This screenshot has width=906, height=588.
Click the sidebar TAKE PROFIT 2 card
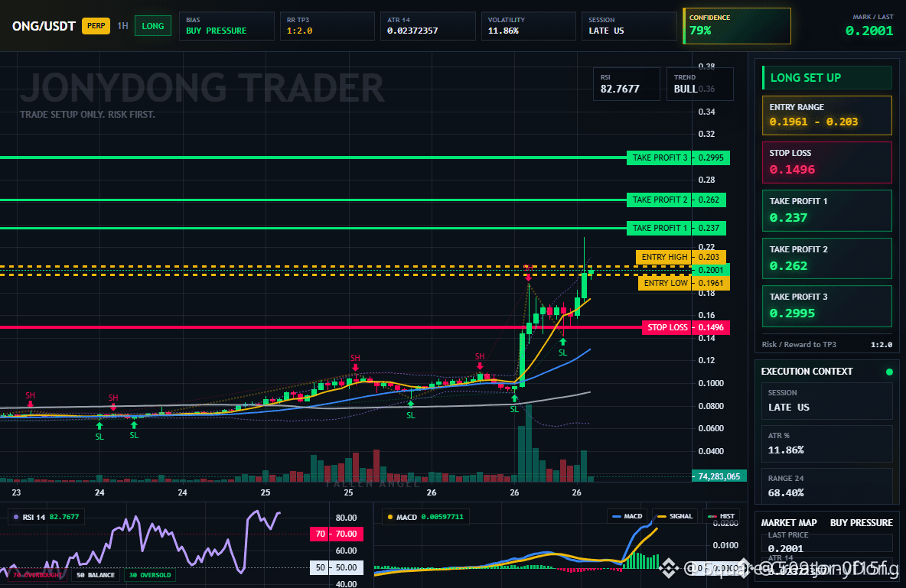coord(827,258)
